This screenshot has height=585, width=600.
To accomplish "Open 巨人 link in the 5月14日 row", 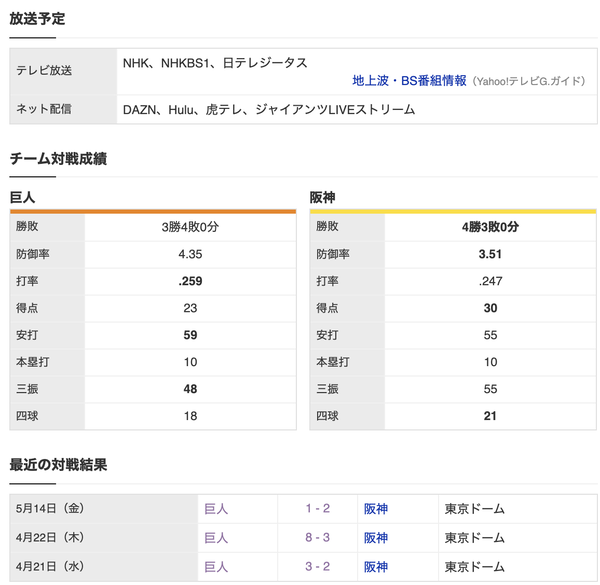I will 216,508.
